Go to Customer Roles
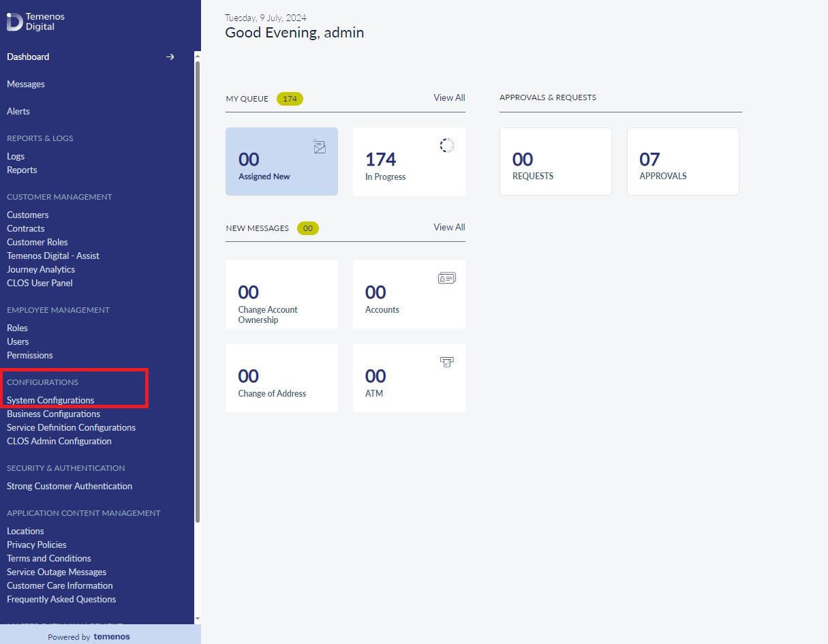 coord(37,242)
